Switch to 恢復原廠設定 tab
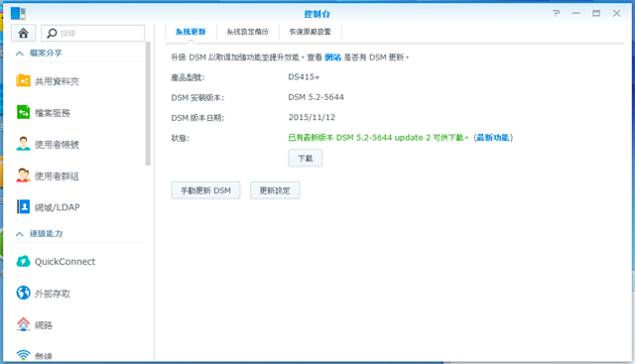 pos(311,32)
